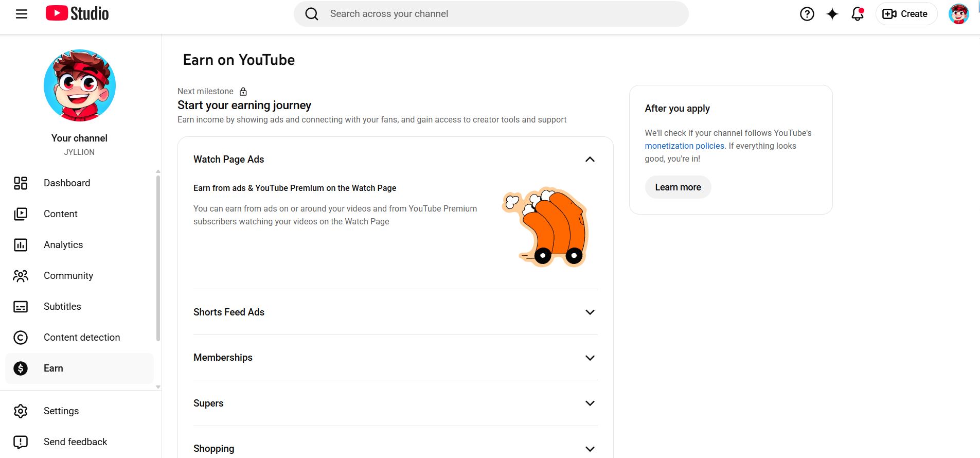The height and width of the screenshot is (458, 980).
Task: Open the notifications bell
Action: 858,14
